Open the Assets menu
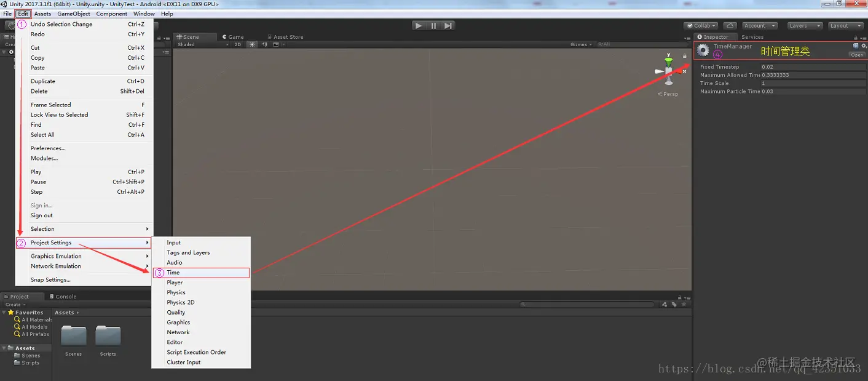 [42, 14]
